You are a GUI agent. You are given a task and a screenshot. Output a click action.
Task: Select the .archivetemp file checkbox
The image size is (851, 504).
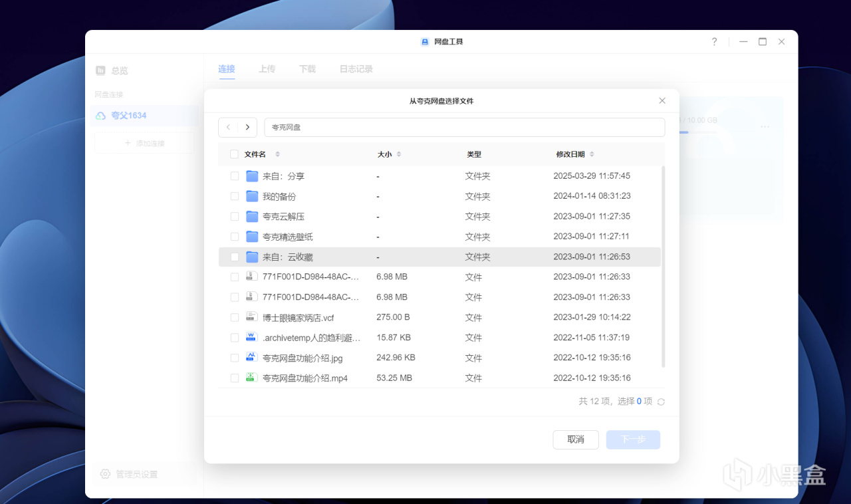(235, 337)
